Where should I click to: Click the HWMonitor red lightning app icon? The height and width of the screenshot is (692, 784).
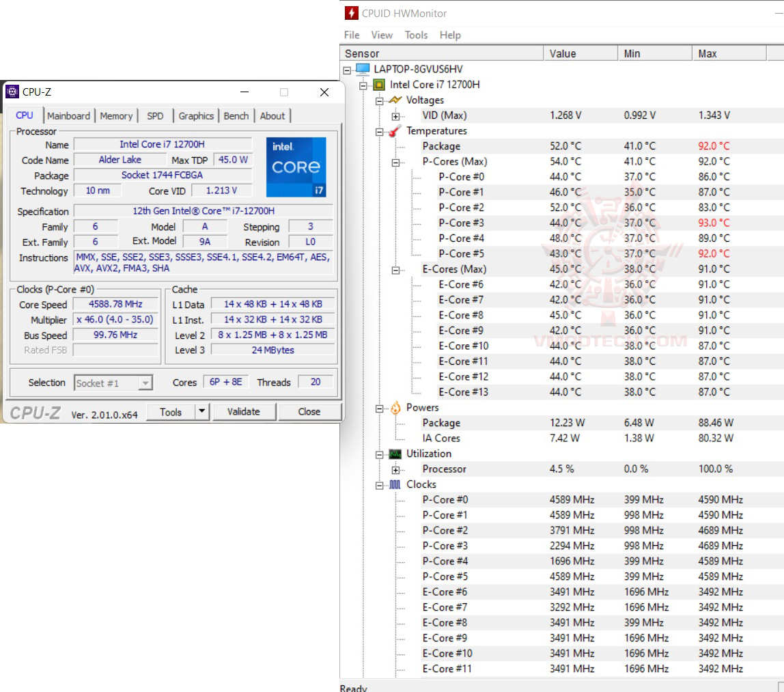[x=352, y=13]
